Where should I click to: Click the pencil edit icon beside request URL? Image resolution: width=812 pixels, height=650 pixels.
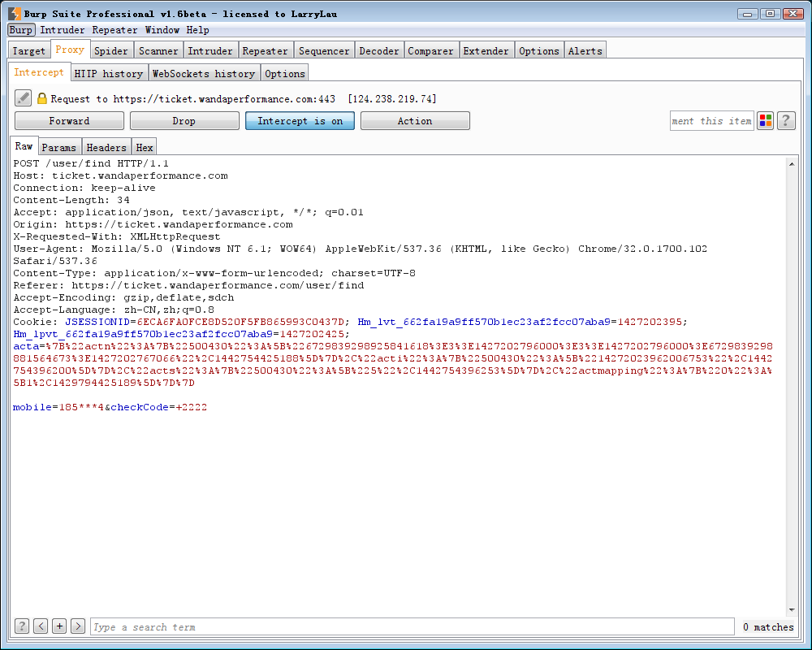[x=23, y=98]
